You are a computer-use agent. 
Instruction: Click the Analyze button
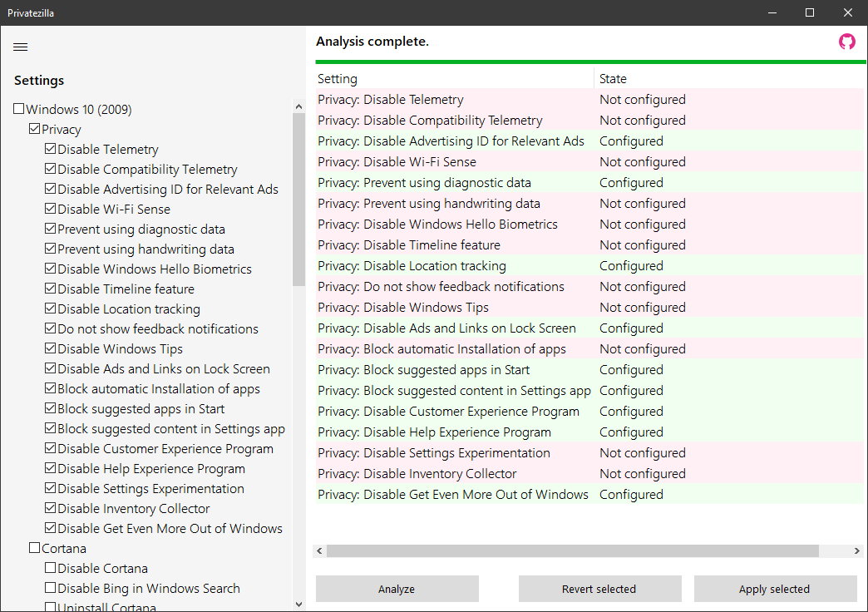pos(397,589)
